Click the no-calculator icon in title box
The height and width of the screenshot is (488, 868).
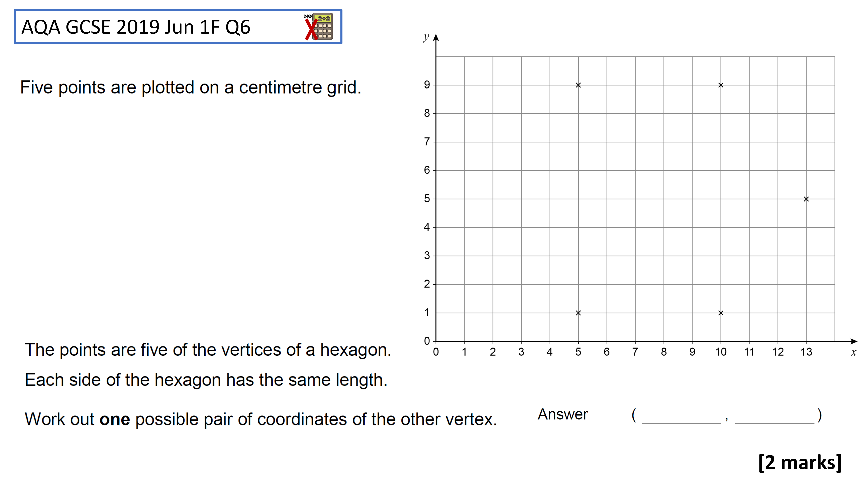pyautogui.click(x=319, y=27)
